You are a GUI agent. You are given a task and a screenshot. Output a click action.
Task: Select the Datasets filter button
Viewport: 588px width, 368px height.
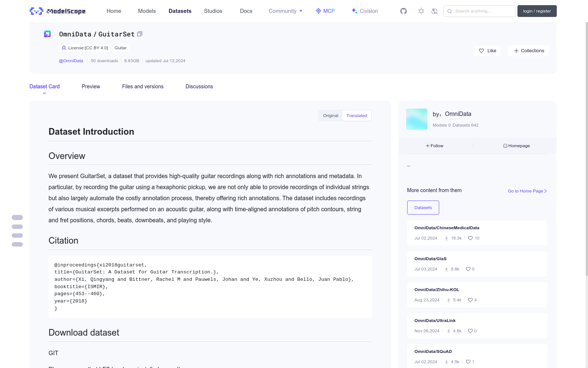[x=423, y=208]
